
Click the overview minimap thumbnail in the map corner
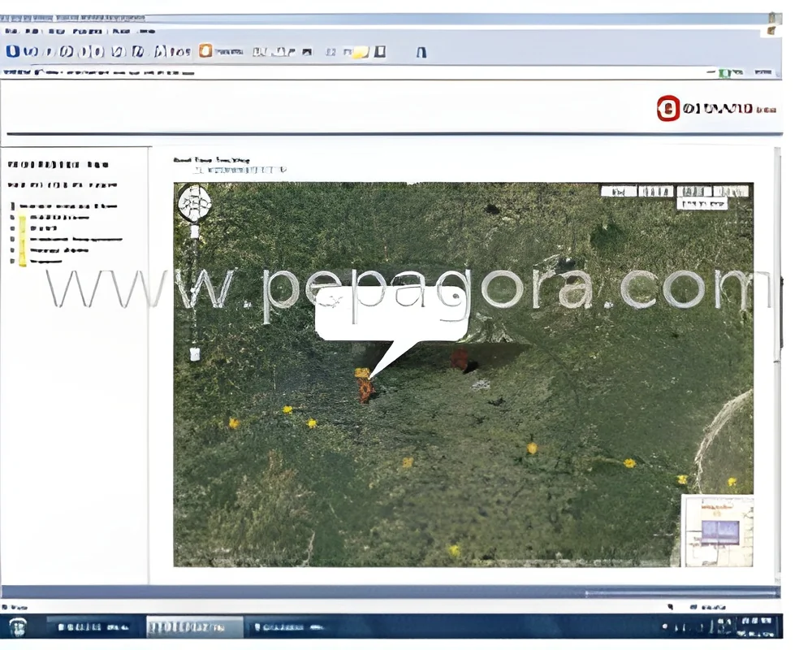pos(719,531)
